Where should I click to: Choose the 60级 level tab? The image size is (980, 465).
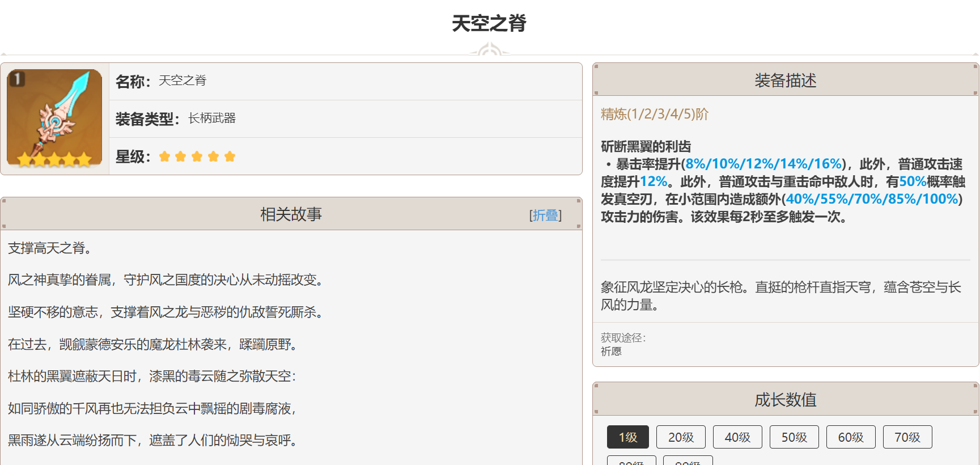tap(851, 437)
